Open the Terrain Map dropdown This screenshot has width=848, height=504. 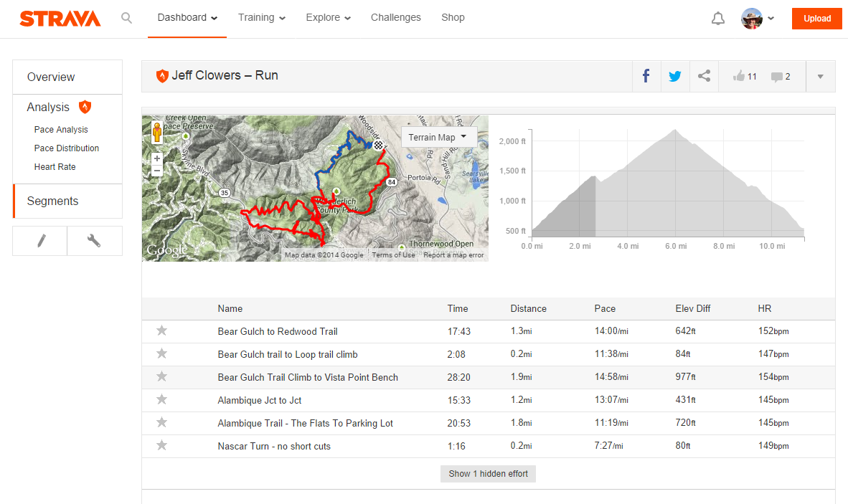pyautogui.click(x=439, y=136)
